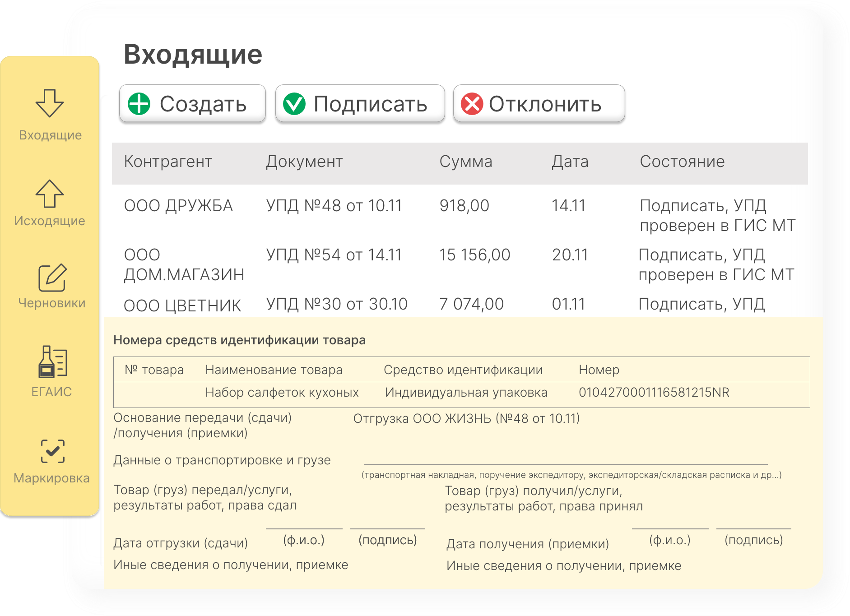Select the Маркировка sidebar label

point(51,478)
